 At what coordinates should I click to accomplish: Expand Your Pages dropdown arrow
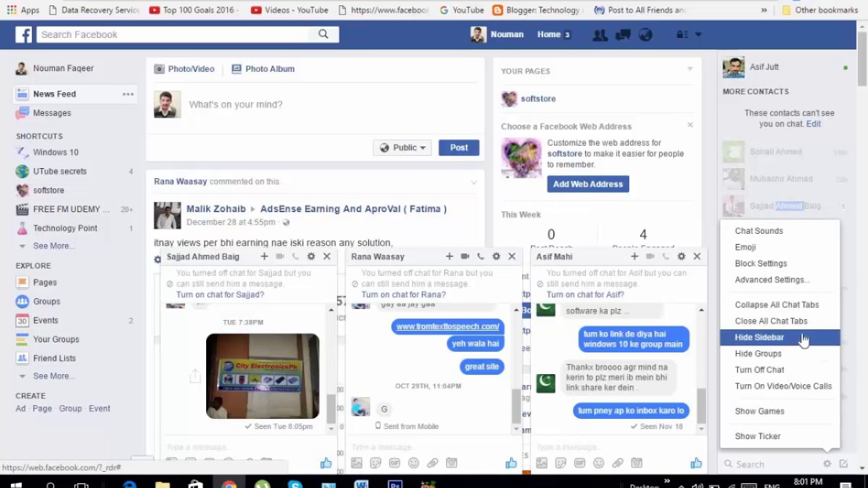[x=690, y=69]
